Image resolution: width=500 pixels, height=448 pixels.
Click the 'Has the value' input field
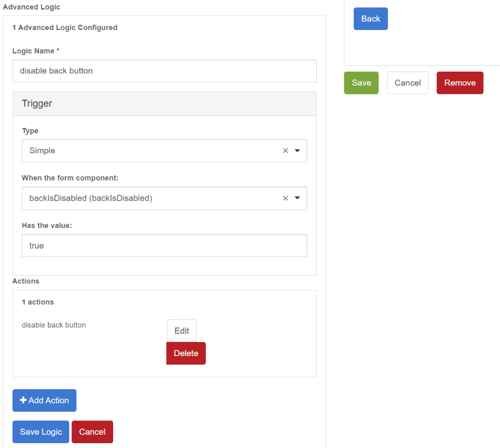click(164, 246)
